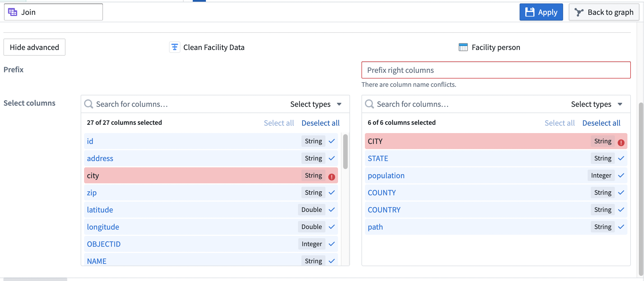The width and height of the screenshot is (644, 281).
Task: Deselect the COUNTRY column checkmark
Action: click(x=621, y=210)
